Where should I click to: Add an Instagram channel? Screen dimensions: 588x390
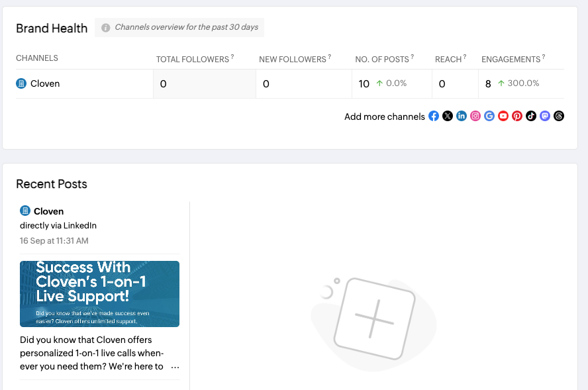[475, 116]
